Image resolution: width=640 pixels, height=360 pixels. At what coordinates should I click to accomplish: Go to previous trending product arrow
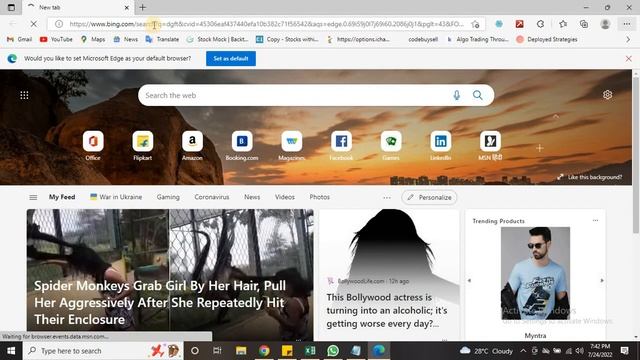[469, 280]
